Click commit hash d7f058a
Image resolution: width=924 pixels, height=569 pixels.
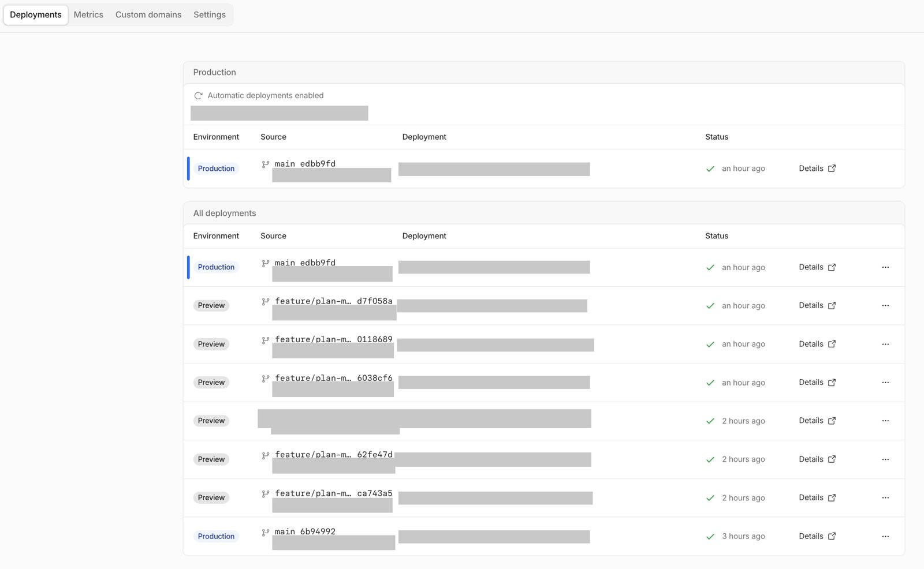click(375, 301)
